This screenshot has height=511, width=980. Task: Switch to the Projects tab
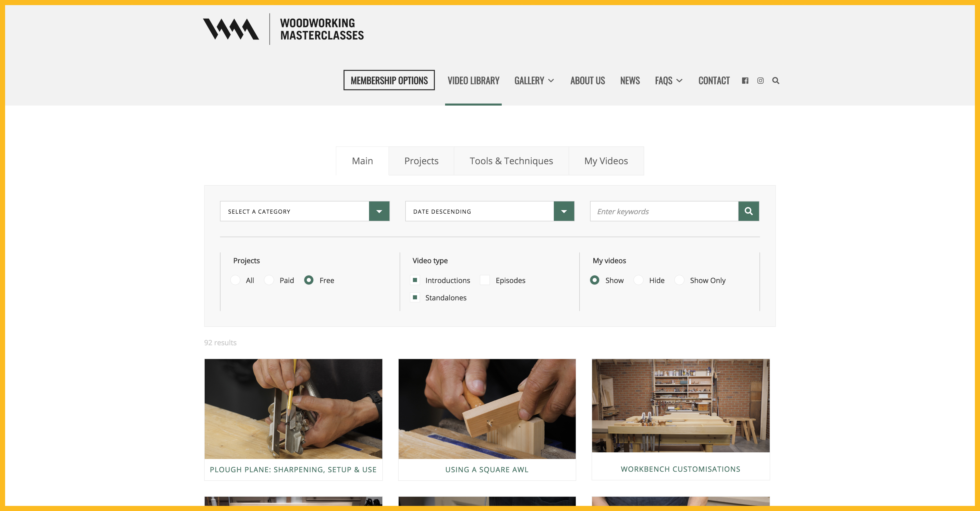point(421,161)
